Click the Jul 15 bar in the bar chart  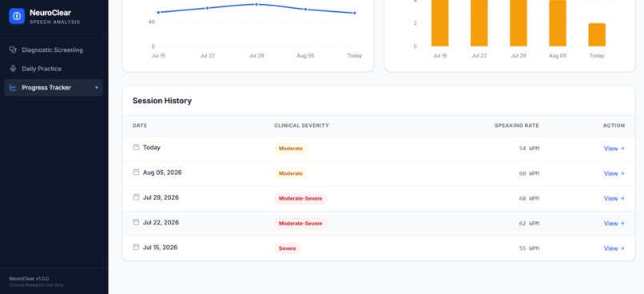point(440,23)
